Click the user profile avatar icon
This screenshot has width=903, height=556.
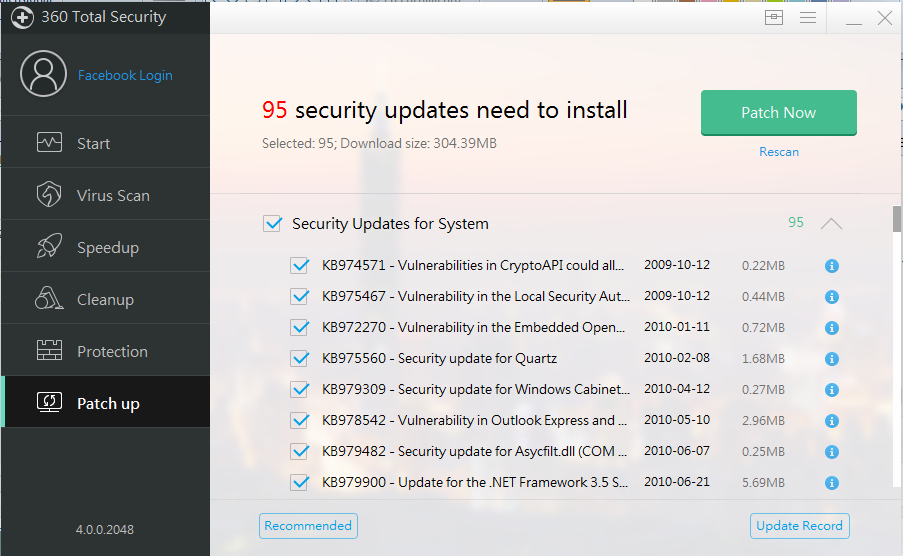coord(42,75)
